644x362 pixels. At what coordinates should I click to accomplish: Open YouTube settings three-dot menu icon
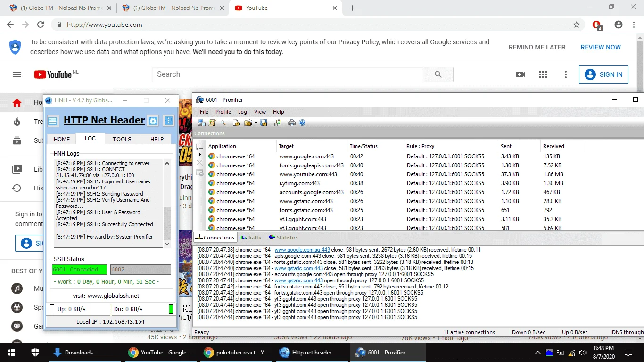point(566,74)
